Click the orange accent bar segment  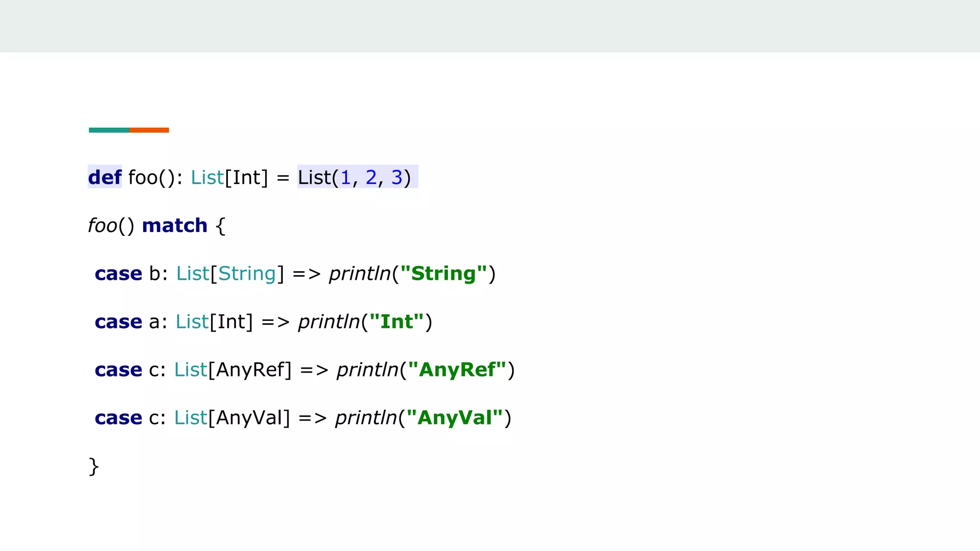point(149,130)
